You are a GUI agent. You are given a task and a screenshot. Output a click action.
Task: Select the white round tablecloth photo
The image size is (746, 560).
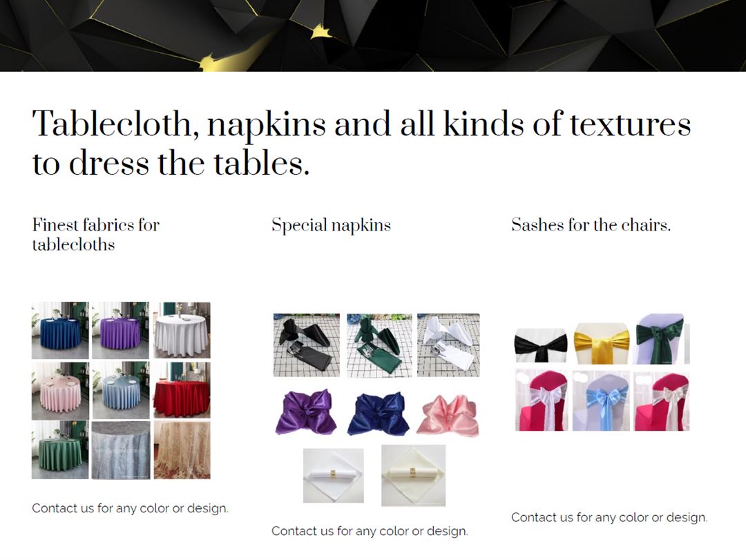[182, 330]
